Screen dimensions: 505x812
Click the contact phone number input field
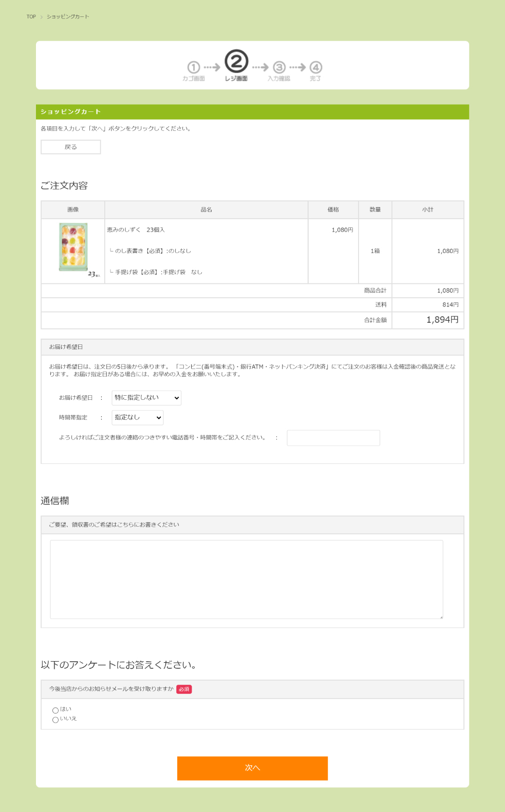tap(333, 438)
